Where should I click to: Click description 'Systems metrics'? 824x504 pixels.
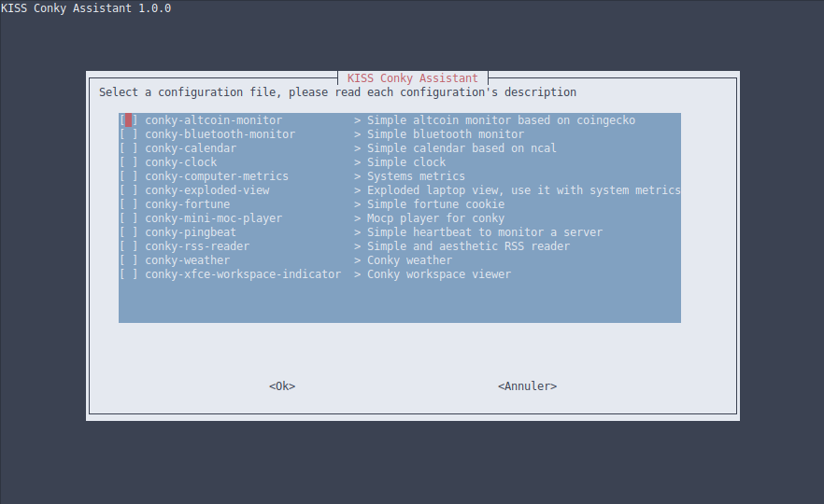pos(416,176)
